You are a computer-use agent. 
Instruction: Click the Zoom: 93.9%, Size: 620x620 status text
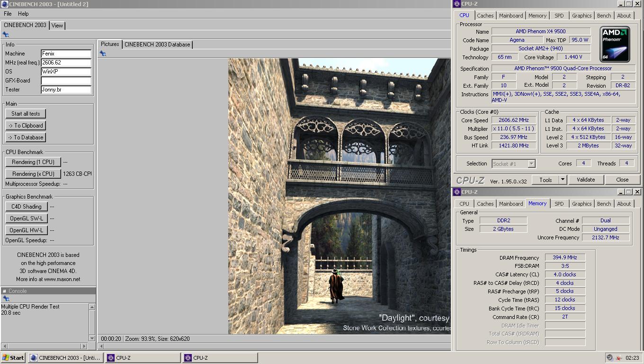158,339
